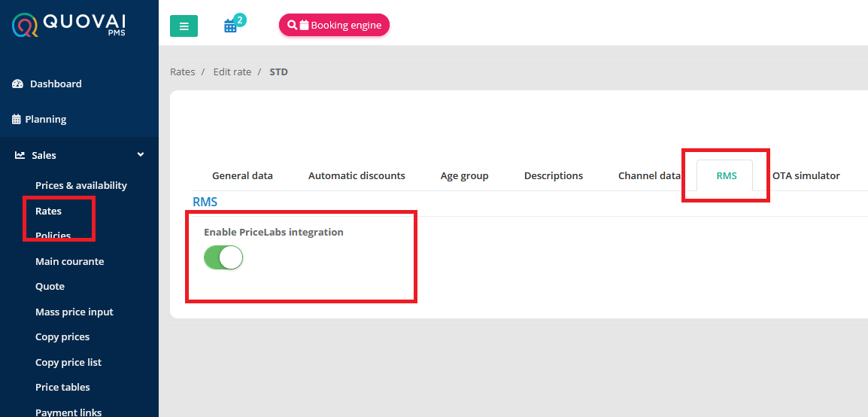Toggle the green hamburger menu button

point(184,26)
